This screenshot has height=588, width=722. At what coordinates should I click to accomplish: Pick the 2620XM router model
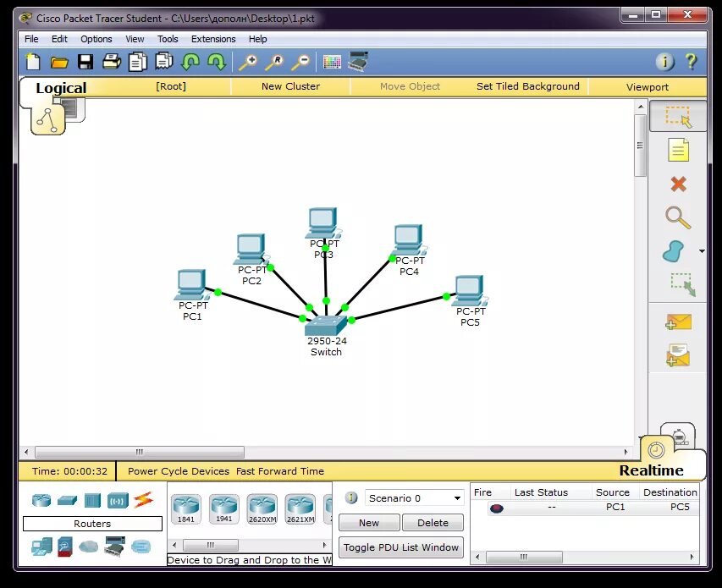[x=262, y=508]
